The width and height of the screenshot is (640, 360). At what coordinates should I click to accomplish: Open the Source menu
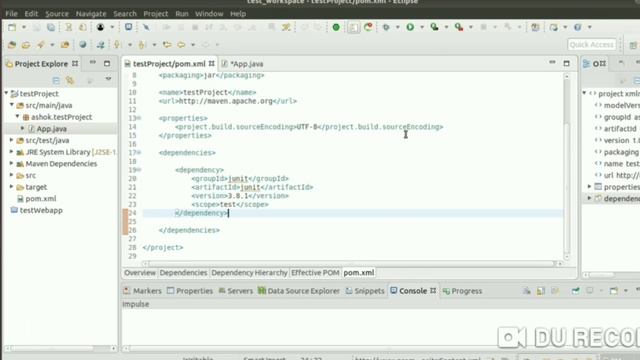57,13
